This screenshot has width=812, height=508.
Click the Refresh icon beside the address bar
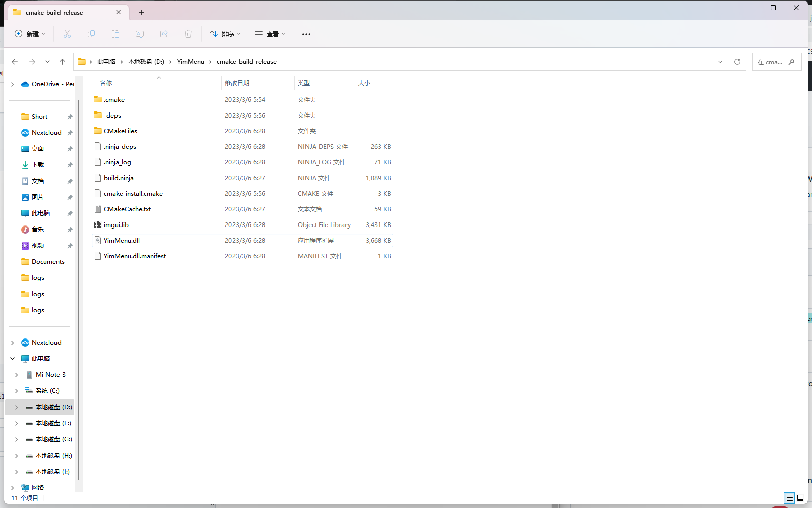pyautogui.click(x=737, y=61)
